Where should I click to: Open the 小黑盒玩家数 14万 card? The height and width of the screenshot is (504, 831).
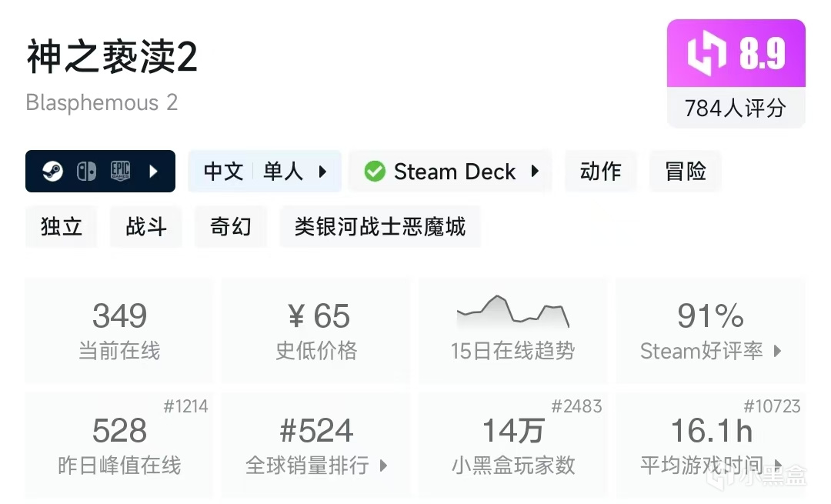513,445
